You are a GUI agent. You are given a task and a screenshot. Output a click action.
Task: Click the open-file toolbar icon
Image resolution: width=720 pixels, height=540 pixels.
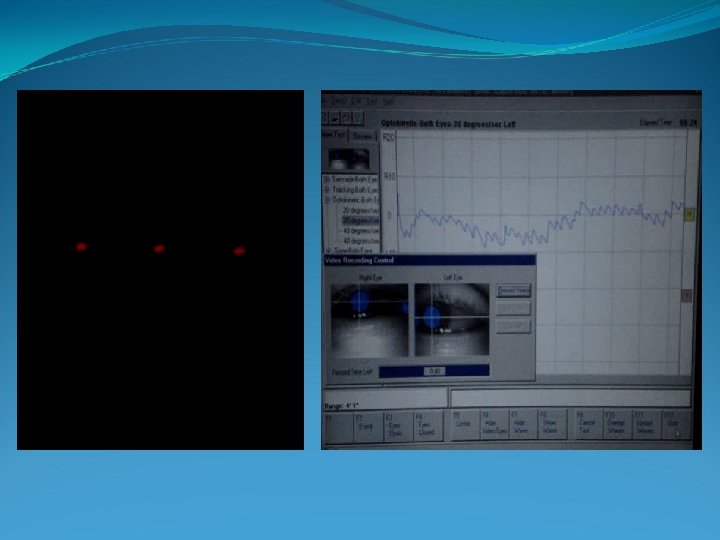coord(335,118)
